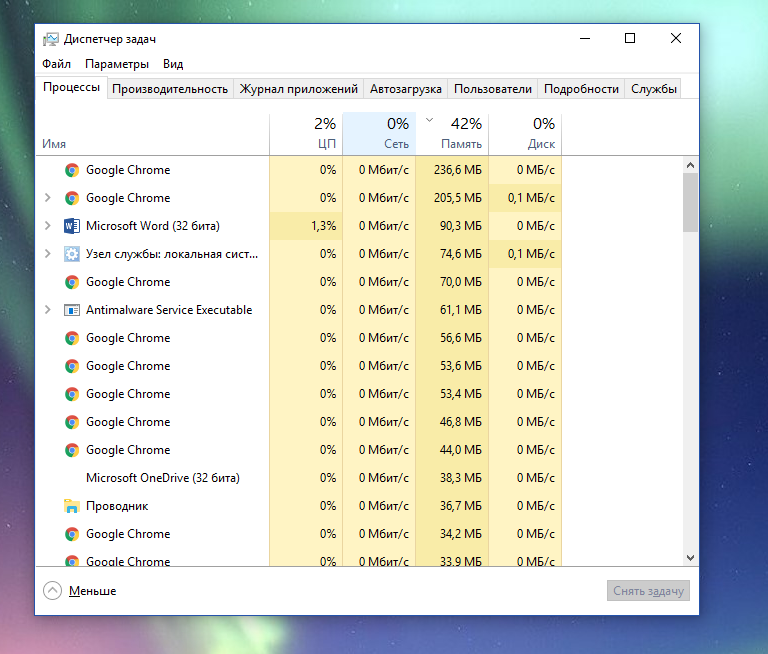The image size is (768, 654).
Task: Click the Меньше link
Action: (93, 591)
